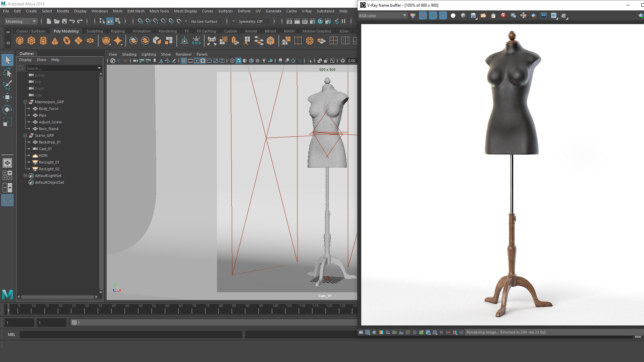This screenshot has width=644, height=362.
Task: Click the teapot render icon in frame buffer
Action: coord(534,16)
